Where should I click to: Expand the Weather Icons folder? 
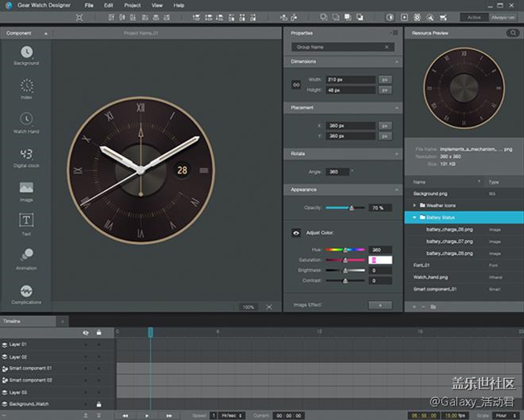point(414,206)
